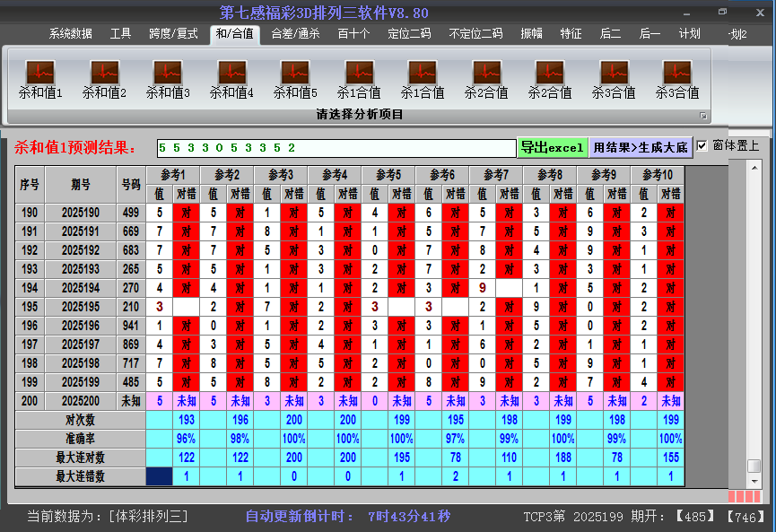The image size is (776, 532).
Task: Click the 期号 column header
Action: (x=81, y=185)
